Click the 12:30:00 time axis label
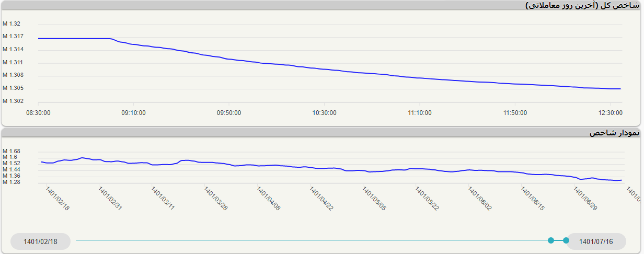644x254 pixels. [610, 112]
